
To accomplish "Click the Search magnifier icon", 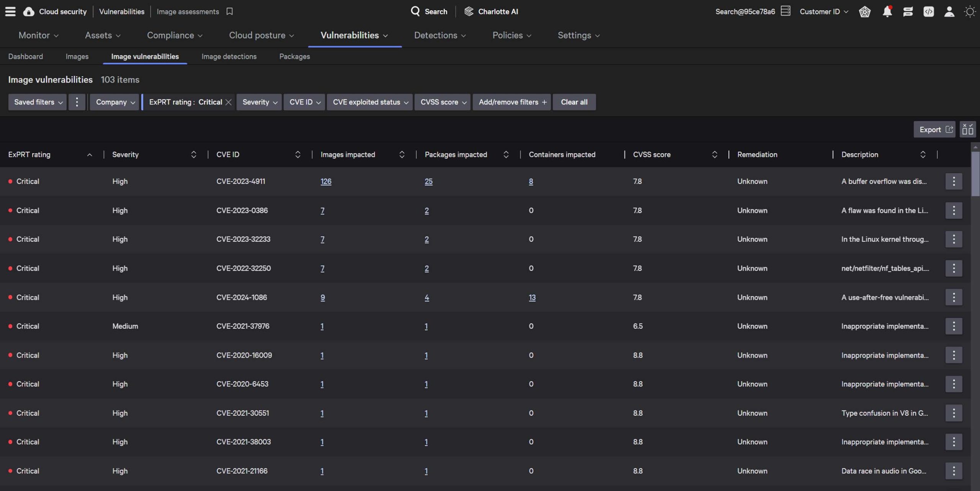I will click(415, 11).
